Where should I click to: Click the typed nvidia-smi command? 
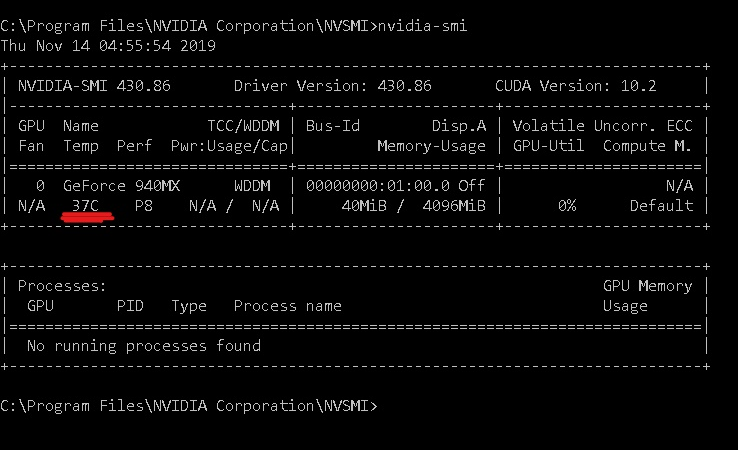(422, 25)
